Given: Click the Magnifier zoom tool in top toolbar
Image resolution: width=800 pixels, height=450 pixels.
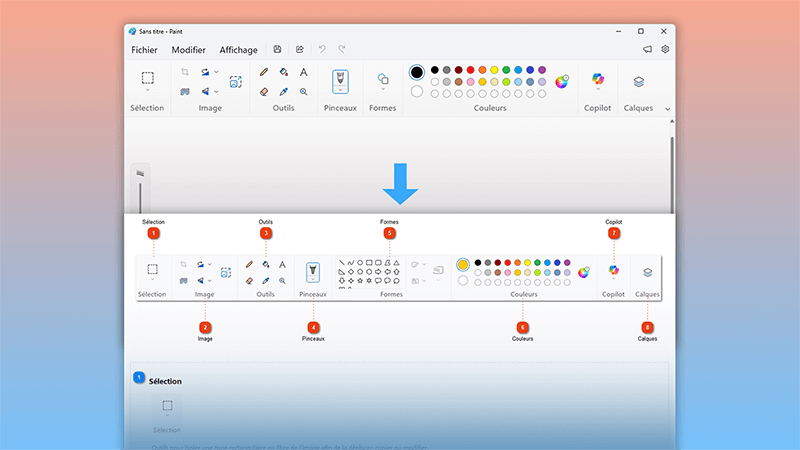Looking at the screenshot, I should 303,91.
